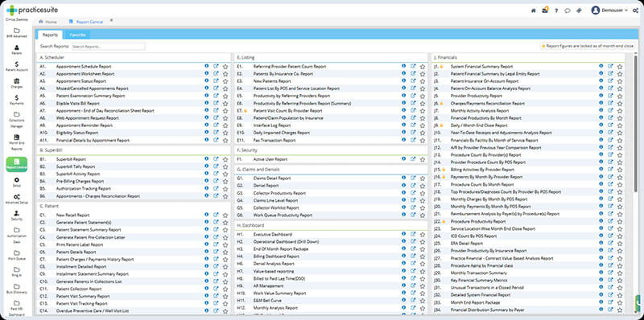Open the inbox notifications icon

545,10
